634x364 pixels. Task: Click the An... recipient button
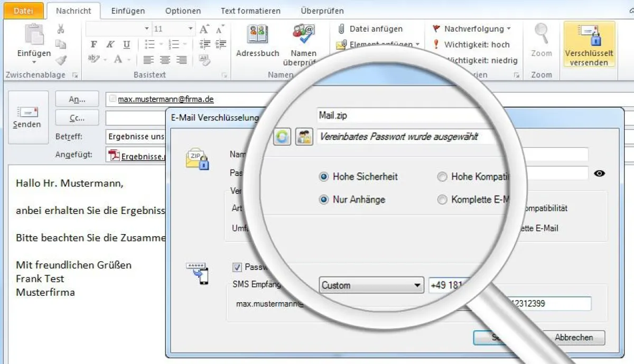77,98
